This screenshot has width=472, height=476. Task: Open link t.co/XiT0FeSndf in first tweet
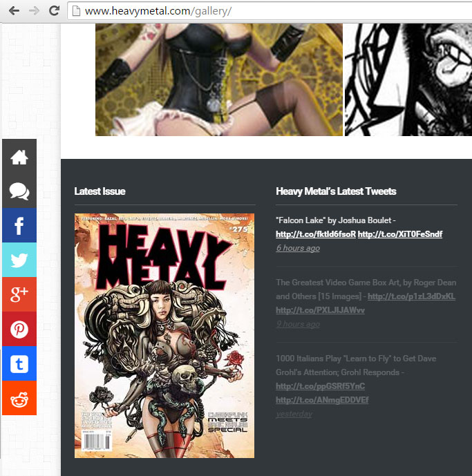click(x=399, y=234)
